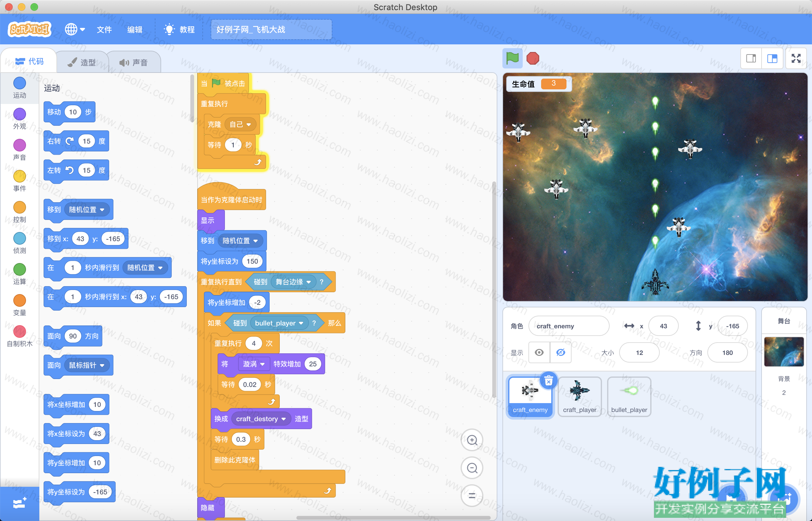
Task: Click the 当作为克隆体启动时 block
Action: 232,198
